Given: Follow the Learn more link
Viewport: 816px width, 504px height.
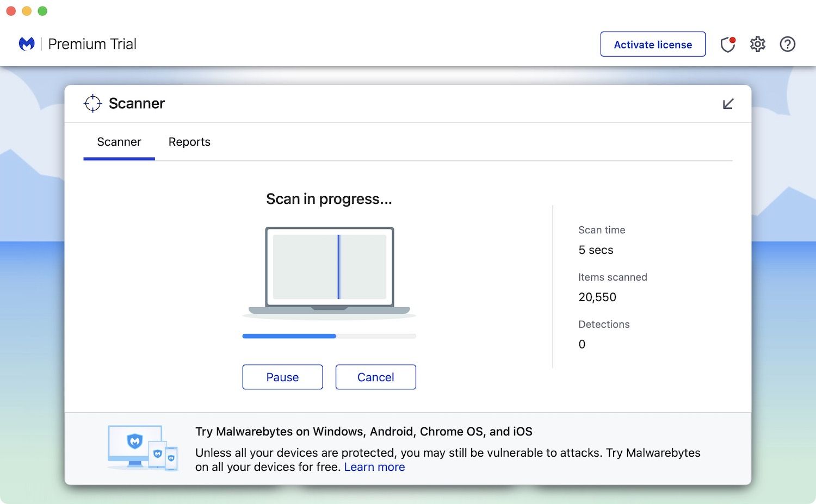Looking at the screenshot, I should 374,467.
